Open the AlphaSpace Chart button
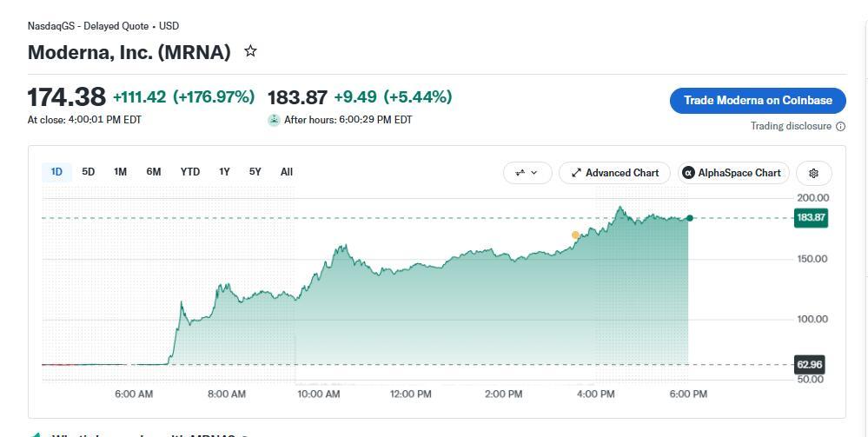Viewport: 868px width, 437px height. (x=733, y=173)
